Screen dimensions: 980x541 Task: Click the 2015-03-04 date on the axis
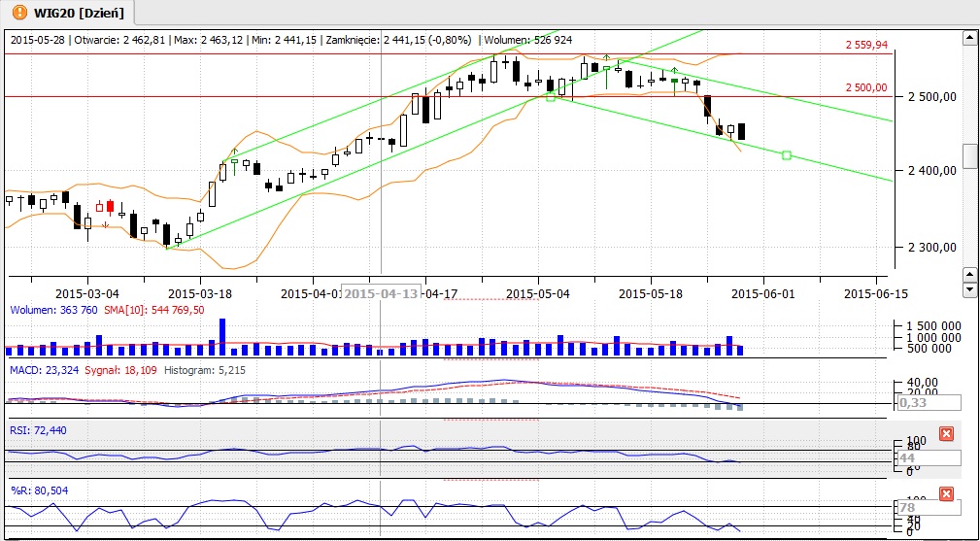86,293
